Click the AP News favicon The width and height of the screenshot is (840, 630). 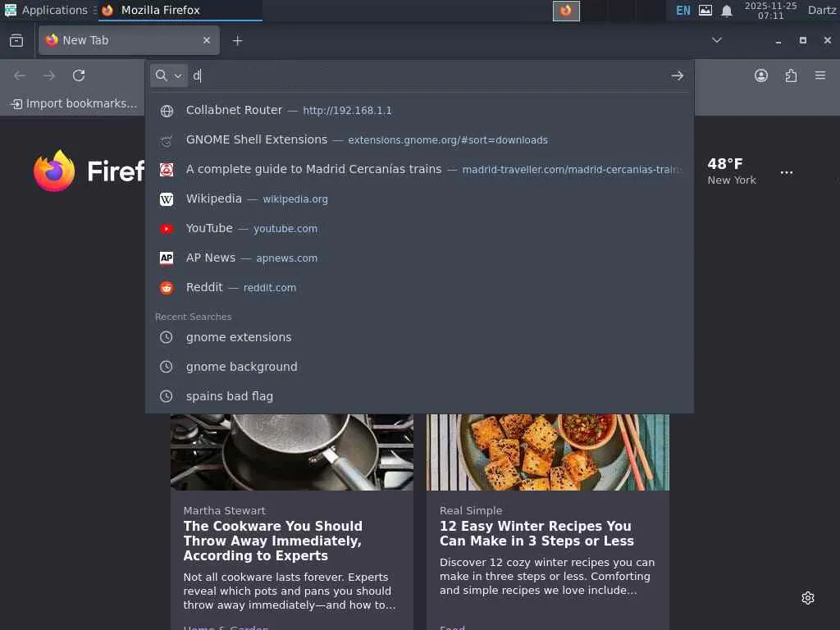pos(167,258)
